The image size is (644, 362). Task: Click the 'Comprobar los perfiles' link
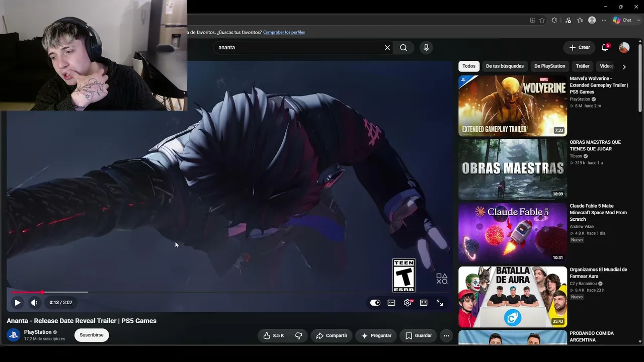point(284,32)
